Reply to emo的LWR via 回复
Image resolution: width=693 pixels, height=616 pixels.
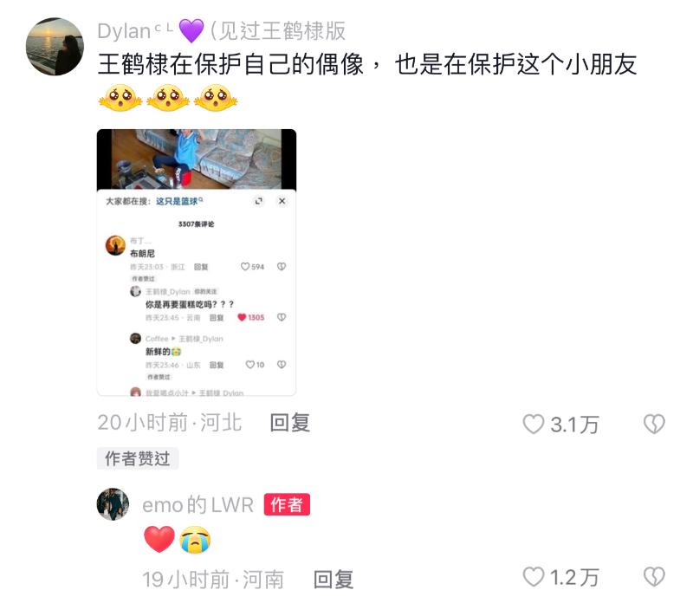point(334,580)
